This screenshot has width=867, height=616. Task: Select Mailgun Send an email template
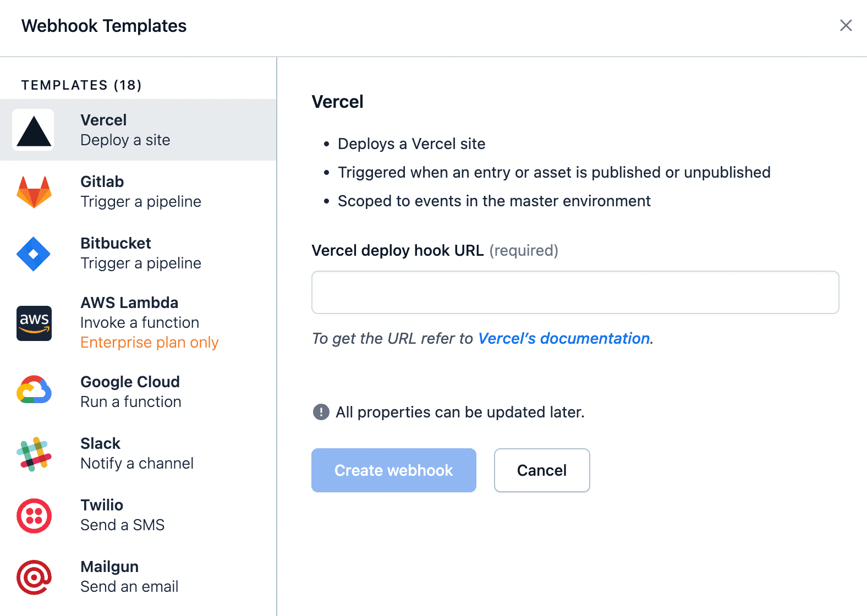129,576
